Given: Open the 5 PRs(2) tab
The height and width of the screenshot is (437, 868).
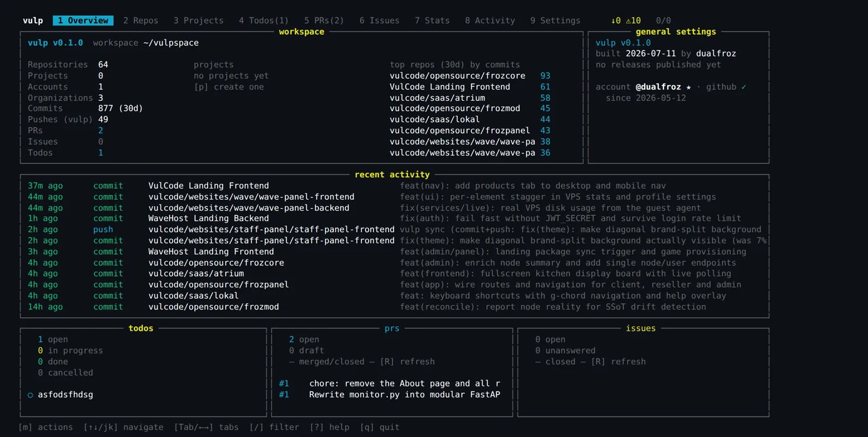Looking at the screenshot, I should point(324,21).
